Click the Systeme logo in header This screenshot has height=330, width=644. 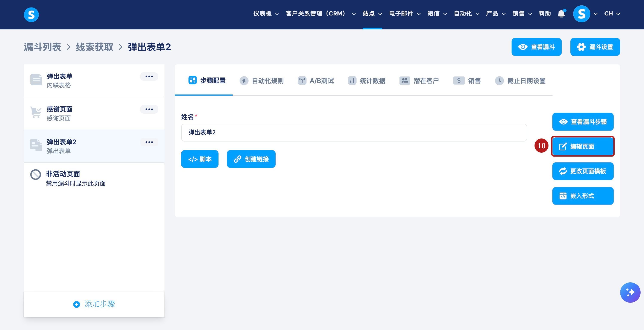(x=31, y=15)
